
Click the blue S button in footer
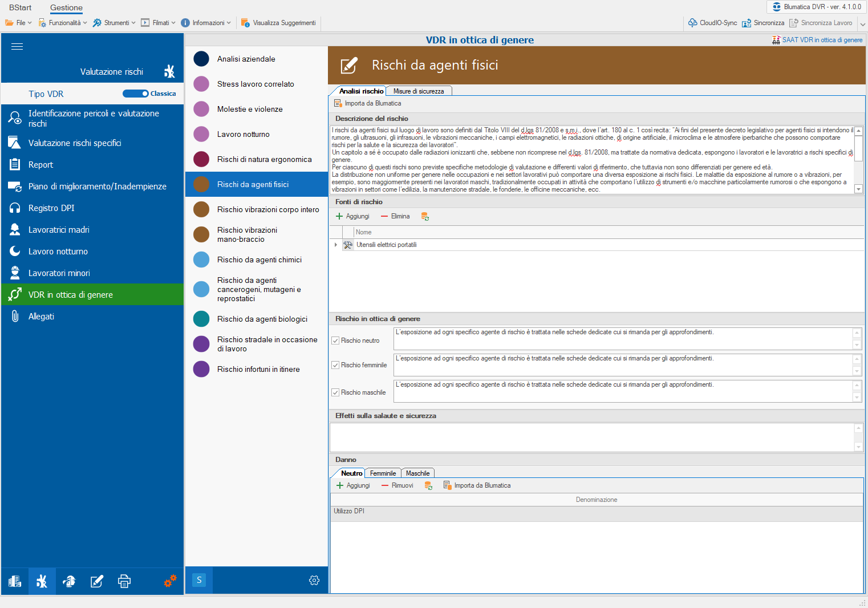pyautogui.click(x=199, y=580)
